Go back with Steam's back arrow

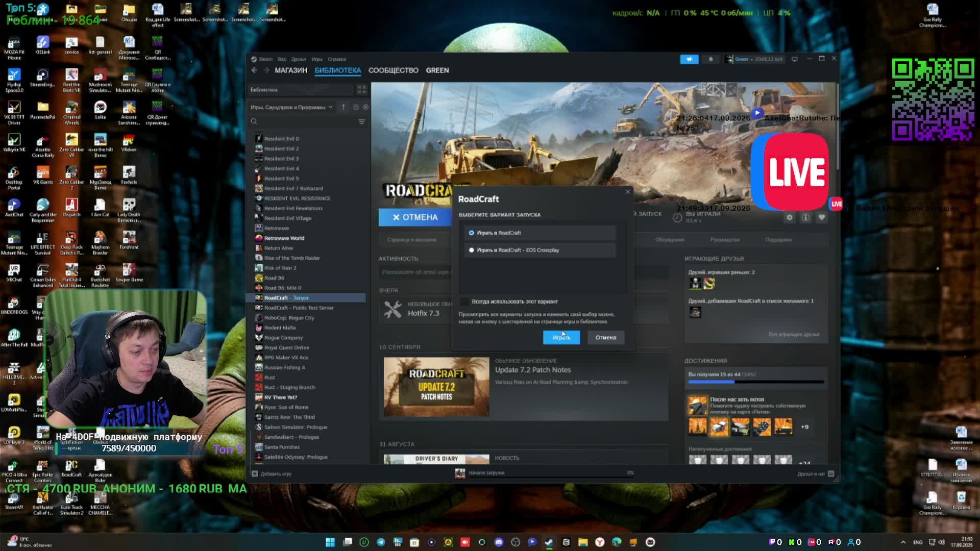pyautogui.click(x=254, y=70)
